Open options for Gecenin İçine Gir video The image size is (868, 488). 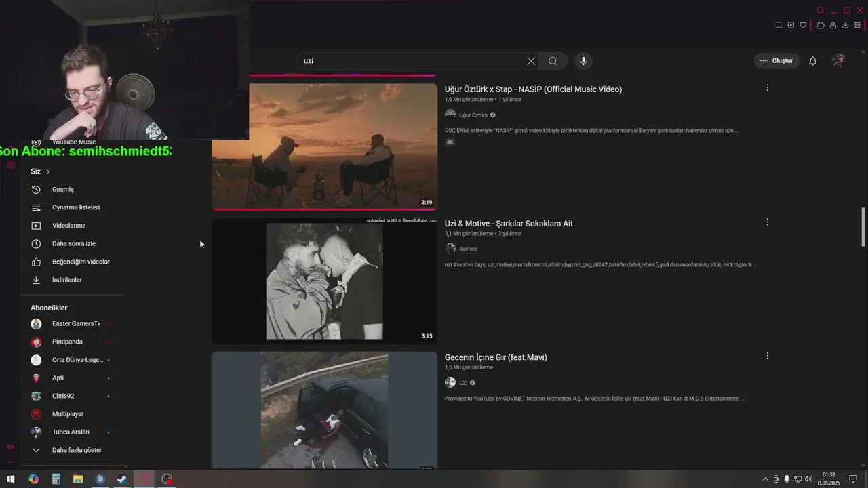[768, 356]
